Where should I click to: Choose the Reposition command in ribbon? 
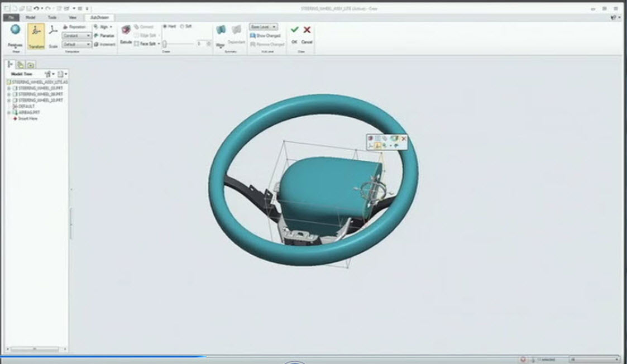(x=74, y=27)
